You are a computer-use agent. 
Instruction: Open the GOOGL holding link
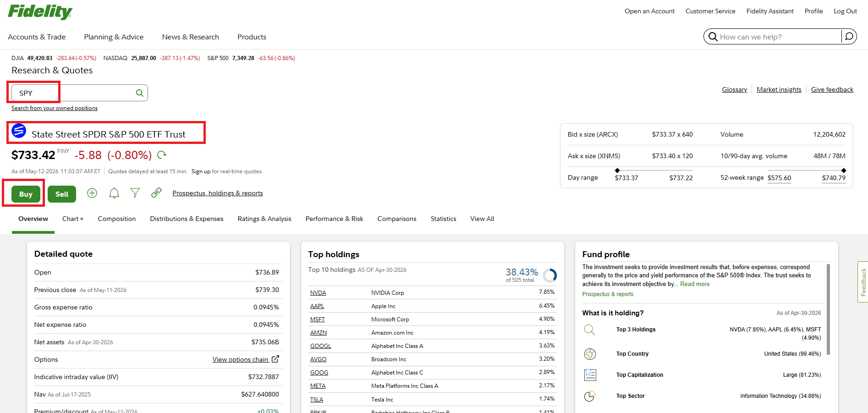pos(321,346)
